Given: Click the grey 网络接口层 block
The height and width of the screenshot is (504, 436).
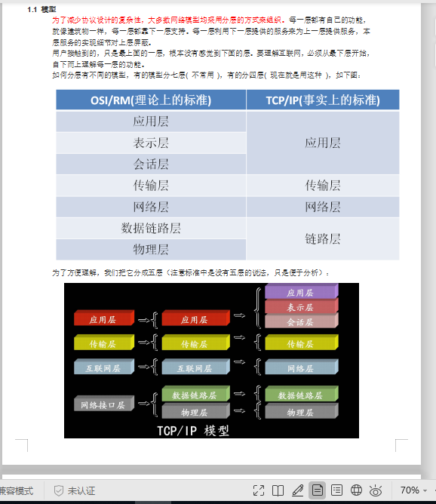Looking at the screenshot, I should pyautogui.click(x=104, y=404).
